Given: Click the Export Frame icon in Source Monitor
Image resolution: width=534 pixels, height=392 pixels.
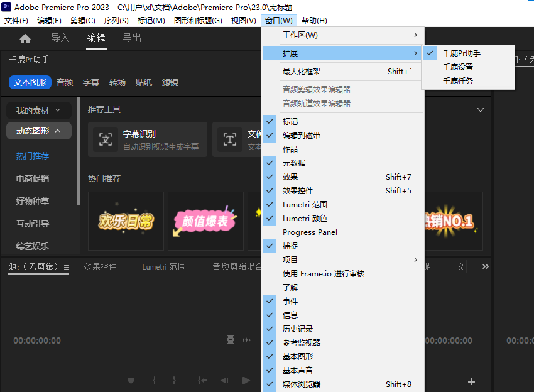Looking at the screenshot, I should click(x=230, y=339).
